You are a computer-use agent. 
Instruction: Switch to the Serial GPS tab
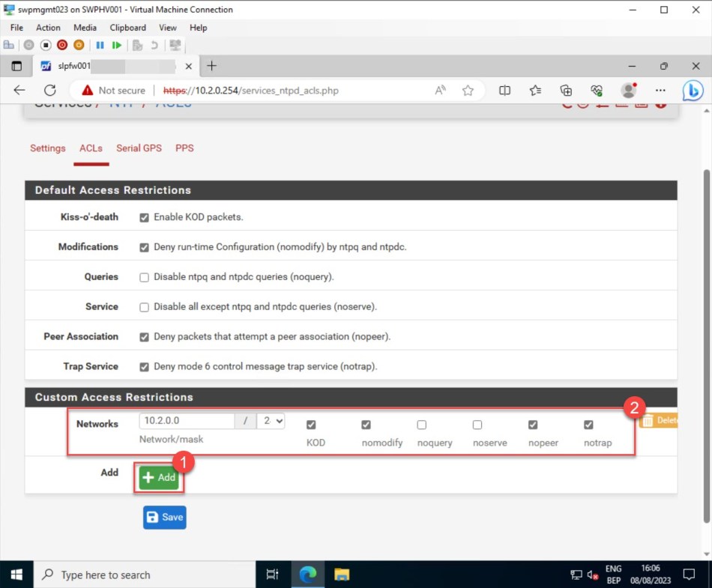tap(139, 148)
